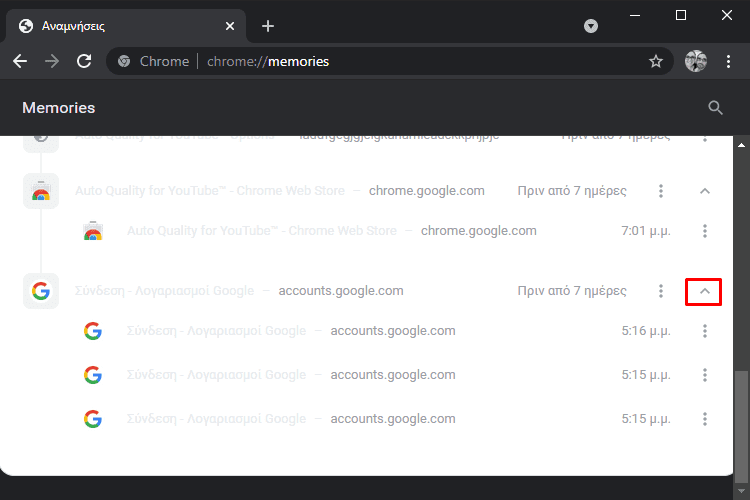The height and width of the screenshot is (500, 750).
Task: Open Chrome's three-dot main menu
Action: pyautogui.click(x=728, y=61)
